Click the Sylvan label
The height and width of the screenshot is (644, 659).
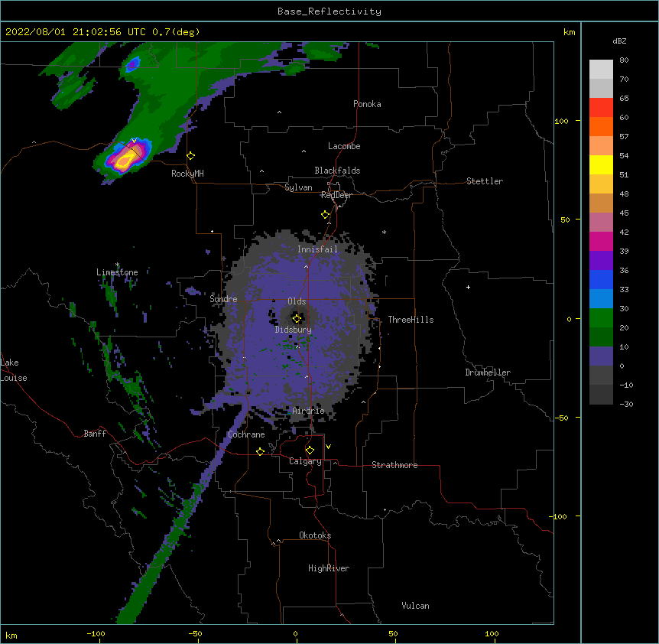pyautogui.click(x=298, y=187)
